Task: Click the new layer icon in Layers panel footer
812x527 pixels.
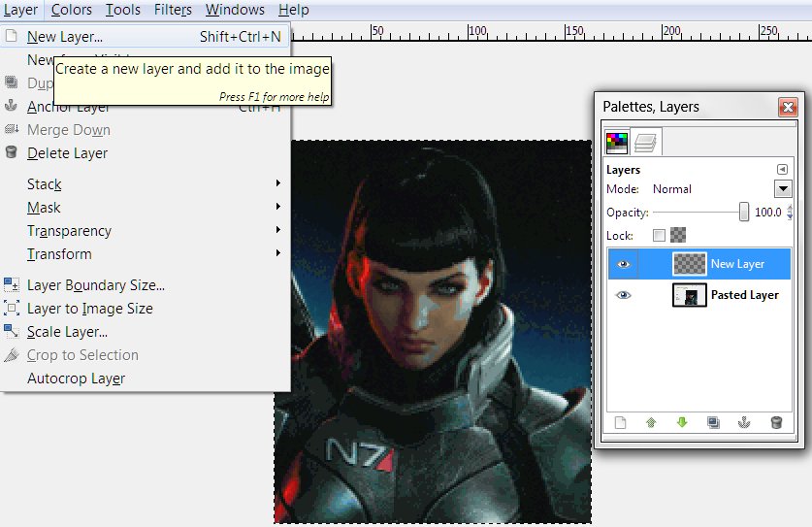Action: [x=621, y=422]
